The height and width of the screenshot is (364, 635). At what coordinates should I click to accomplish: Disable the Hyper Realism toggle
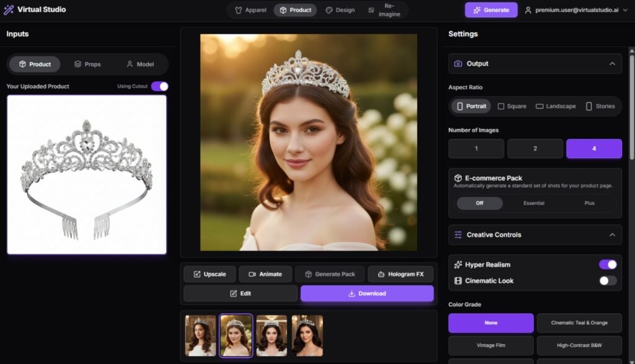pos(608,265)
